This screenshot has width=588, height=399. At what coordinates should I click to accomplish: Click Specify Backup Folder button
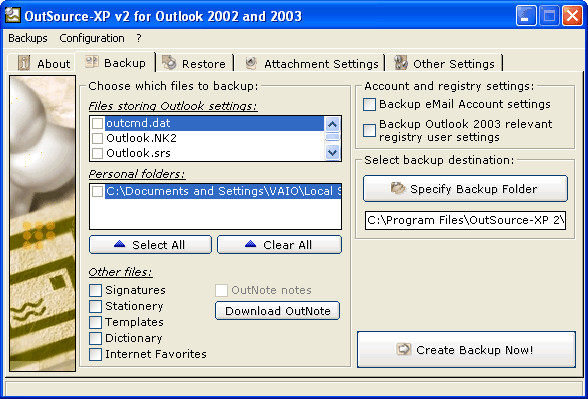[x=465, y=189]
